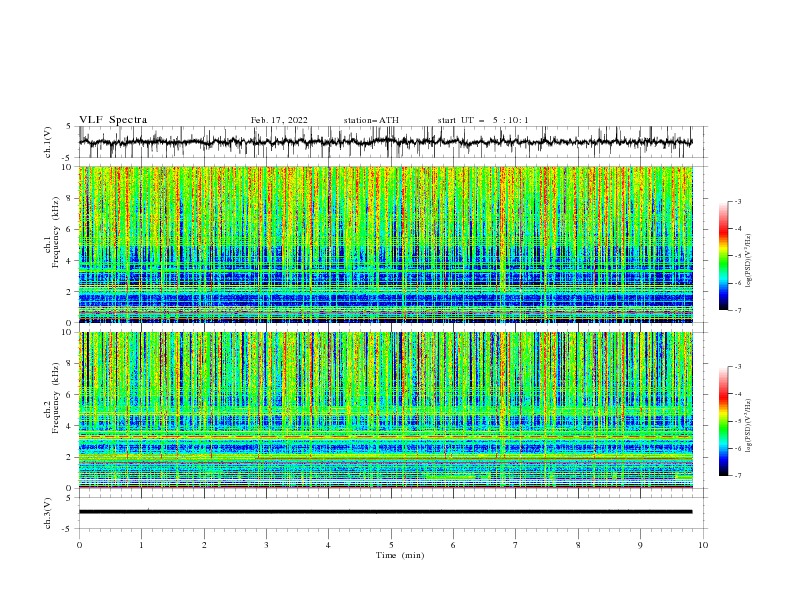The image size is (792, 612).
Task: Click the 'Time (min)' axis label
Action: click(400, 555)
